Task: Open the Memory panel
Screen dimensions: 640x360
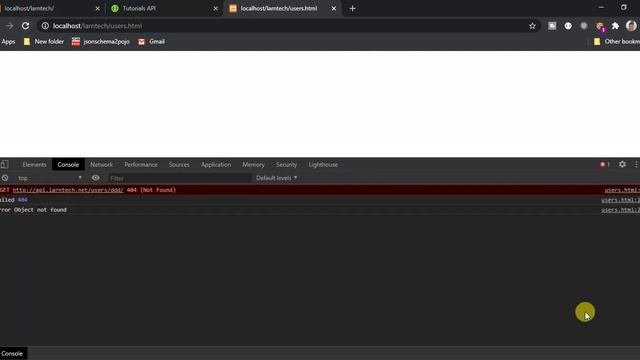Action: point(253,164)
